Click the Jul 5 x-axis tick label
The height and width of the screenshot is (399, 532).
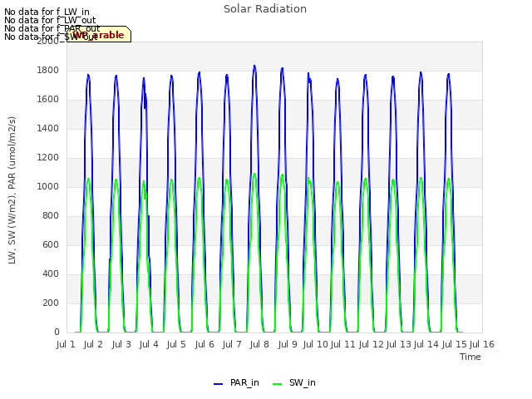176,344
